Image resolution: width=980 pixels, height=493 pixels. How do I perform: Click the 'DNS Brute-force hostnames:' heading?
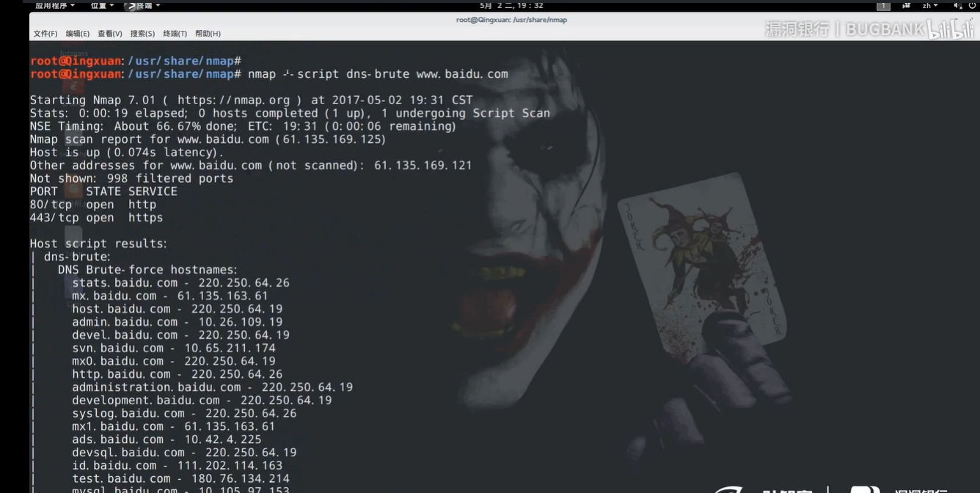pyautogui.click(x=148, y=270)
